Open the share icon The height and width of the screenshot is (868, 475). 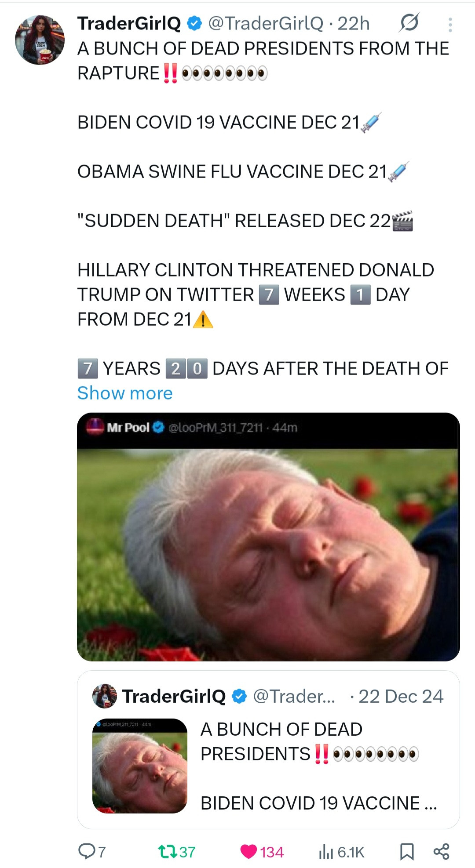pos(441,851)
